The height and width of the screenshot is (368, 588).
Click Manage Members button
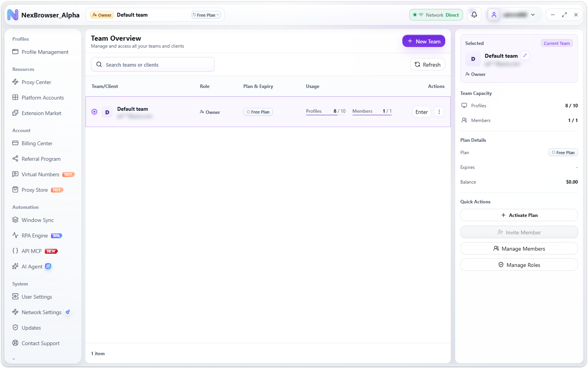click(519, 249)
